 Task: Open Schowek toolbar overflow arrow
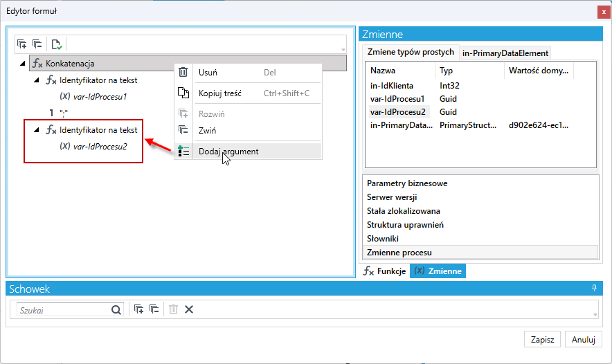click(595, 314)
